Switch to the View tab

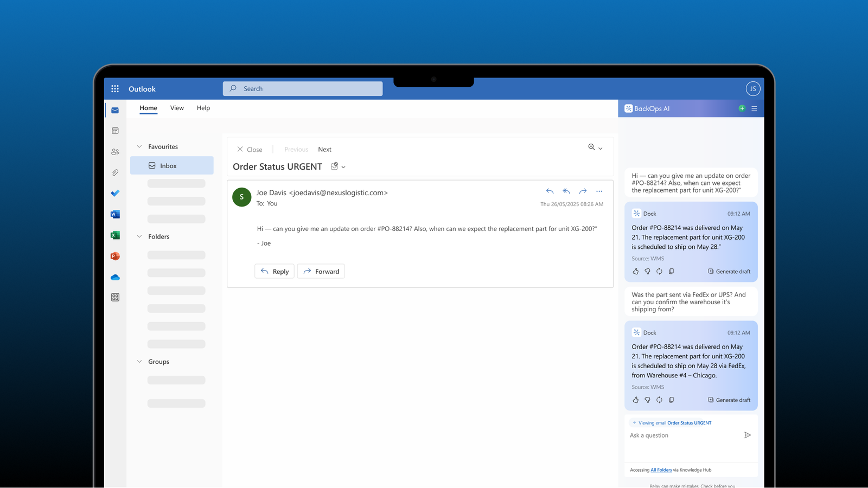point(177,108)
